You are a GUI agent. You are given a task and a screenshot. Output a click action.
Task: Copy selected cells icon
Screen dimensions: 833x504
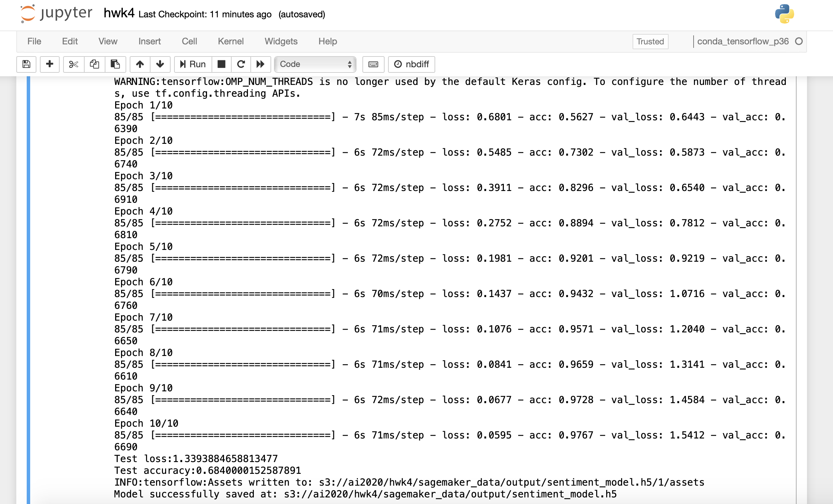(x=94, y=64)
